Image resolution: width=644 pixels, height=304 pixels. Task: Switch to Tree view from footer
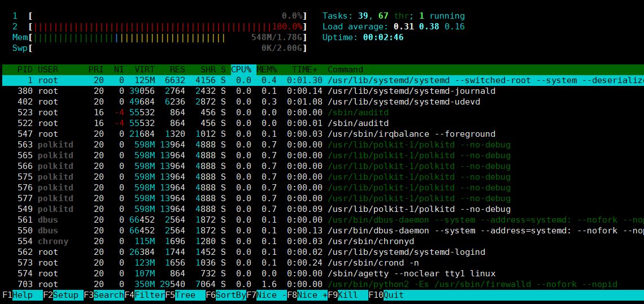[x=185, y=295]
